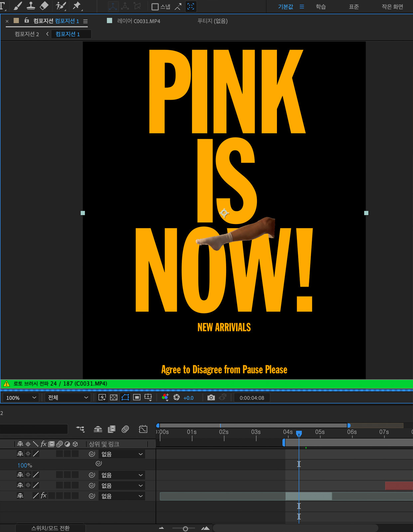The width and height of the screenshot is (413, 532).
Task: Select the Eraser tool
Action: [44, 6]
